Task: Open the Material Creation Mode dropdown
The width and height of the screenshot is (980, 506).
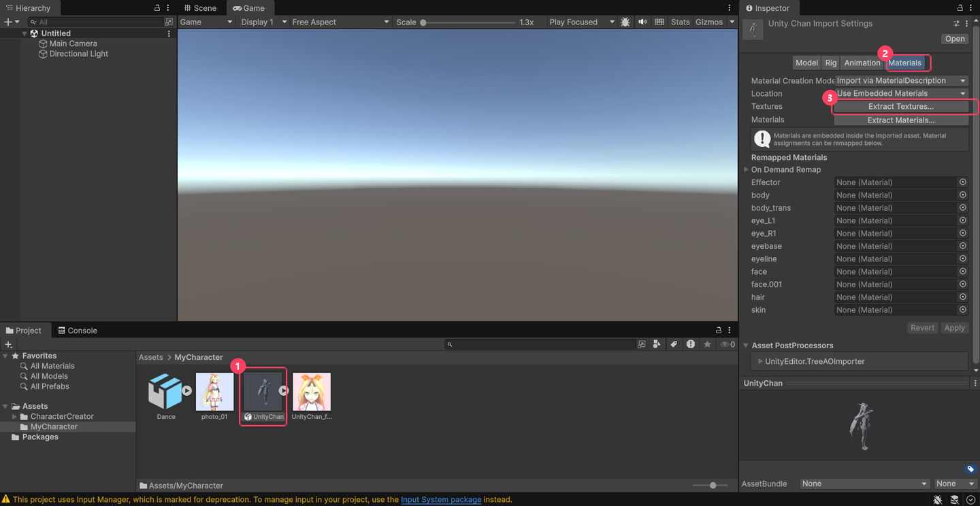Action: pos(901,81)
